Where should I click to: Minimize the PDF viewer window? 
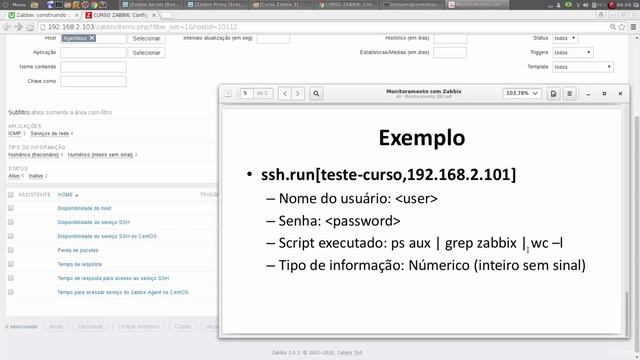pos(588,93)
